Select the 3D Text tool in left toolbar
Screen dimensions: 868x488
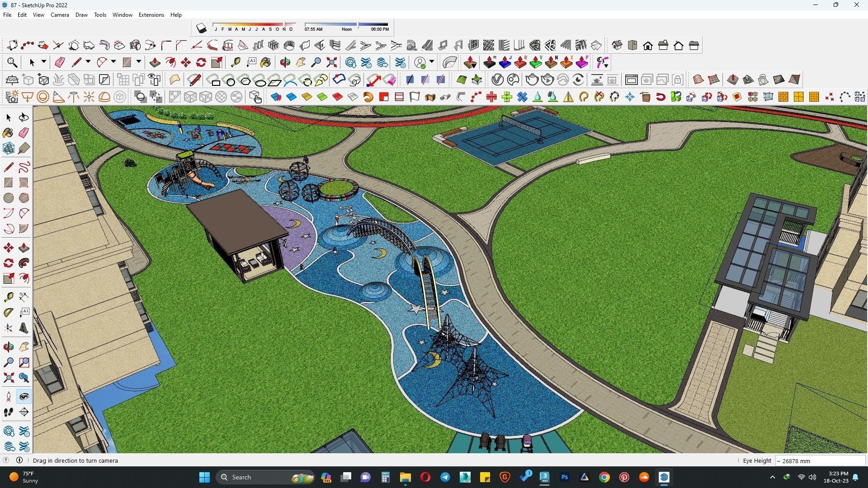(x=24, y=328)
